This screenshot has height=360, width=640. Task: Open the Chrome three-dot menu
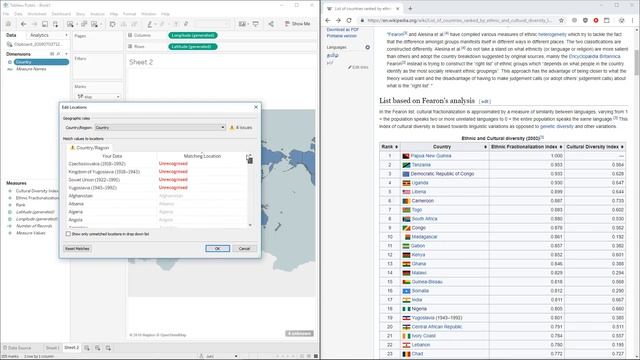(633, 20)
